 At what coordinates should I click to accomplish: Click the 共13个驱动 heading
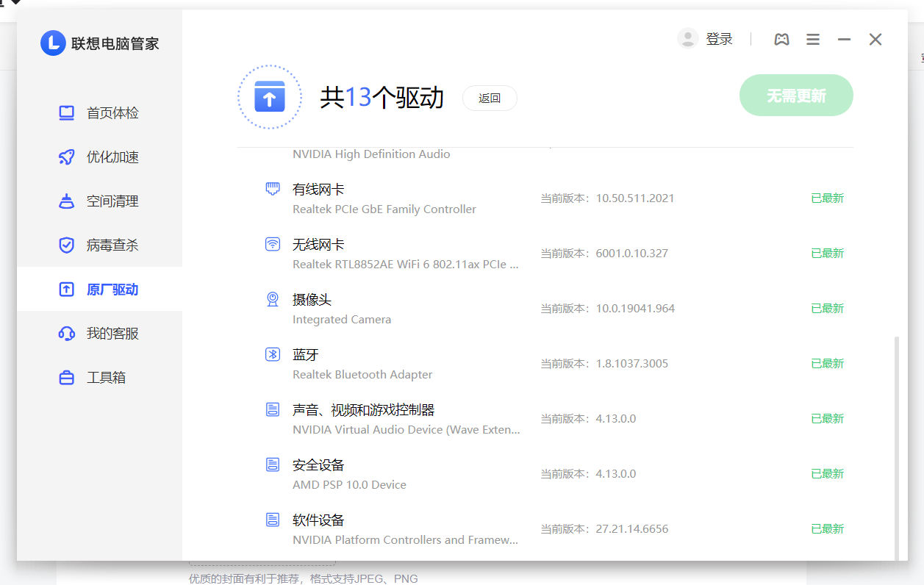click(x=382, y=98)
